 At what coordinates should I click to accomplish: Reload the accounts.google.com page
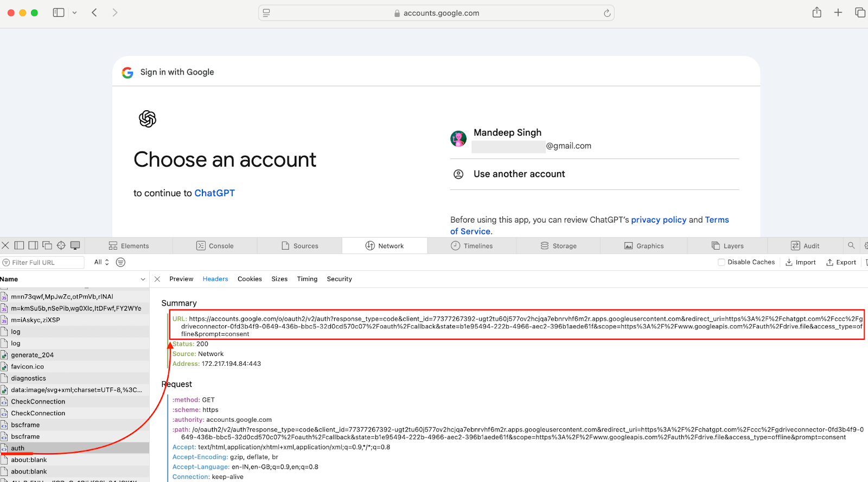point(607,13)
